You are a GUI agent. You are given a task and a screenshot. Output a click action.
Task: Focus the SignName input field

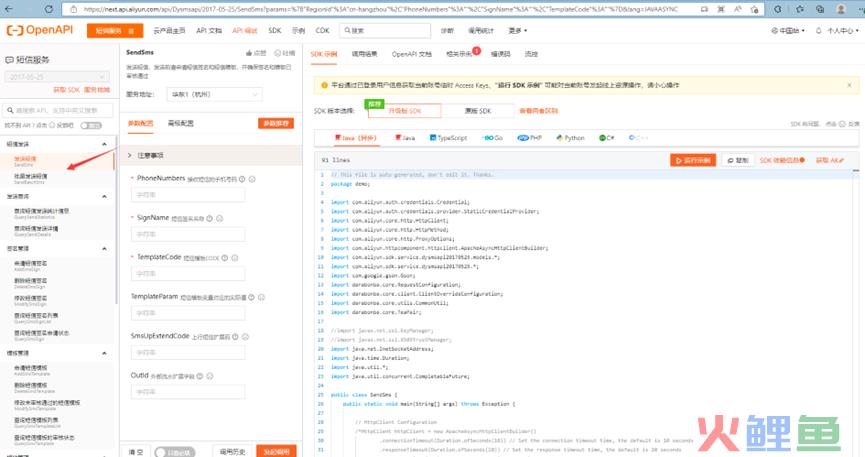pyautogui.click(x=188, y=235)
